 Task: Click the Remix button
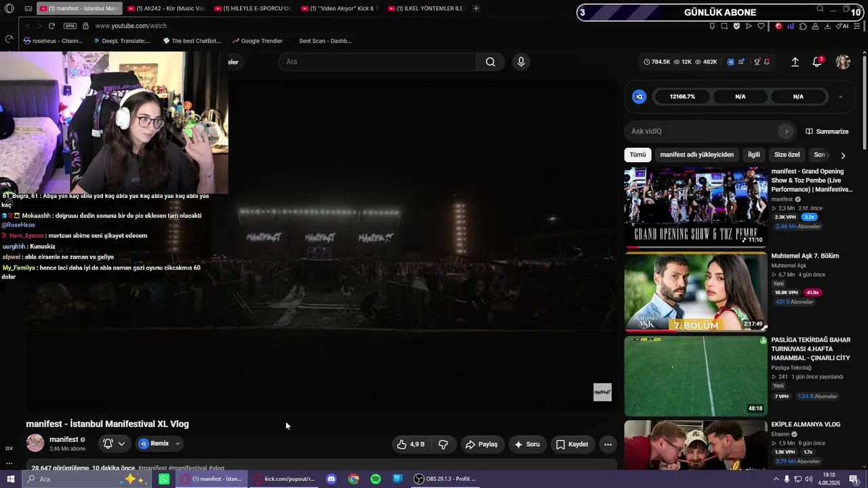click(155, 444)
